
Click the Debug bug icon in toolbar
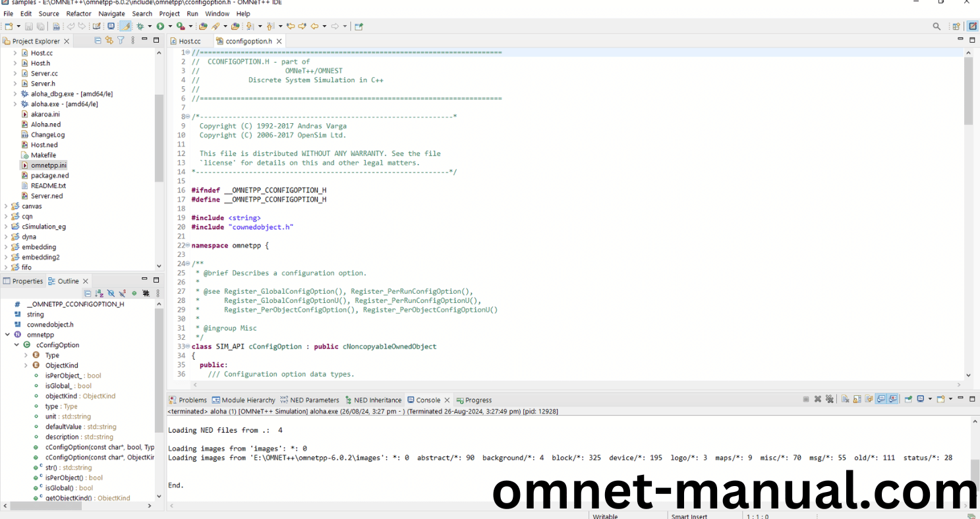pos(140,26)
